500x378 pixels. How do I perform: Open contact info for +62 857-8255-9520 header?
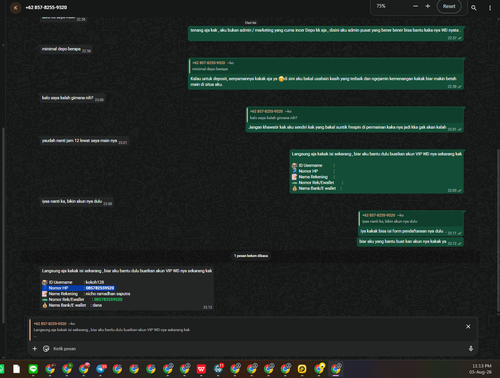pyautogui.click(x=46, y=7)
